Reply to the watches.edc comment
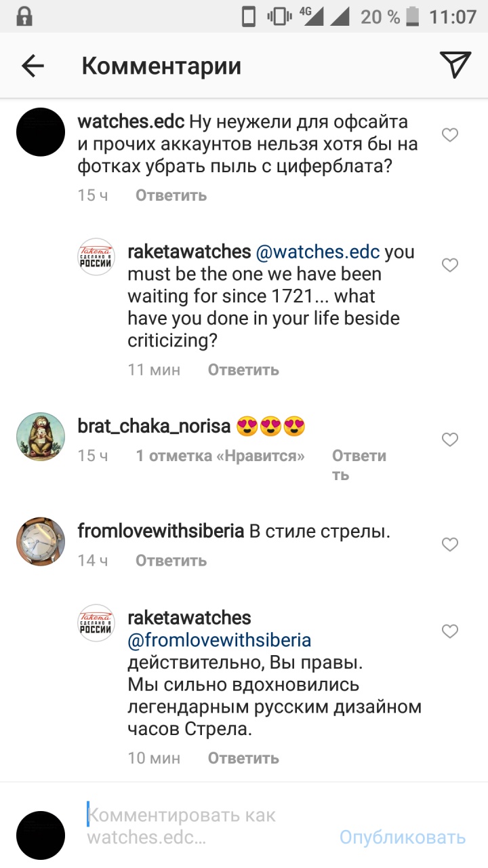The width and height of the screenshot is (488, 868). pyautogui.click(x=171, y=196)
